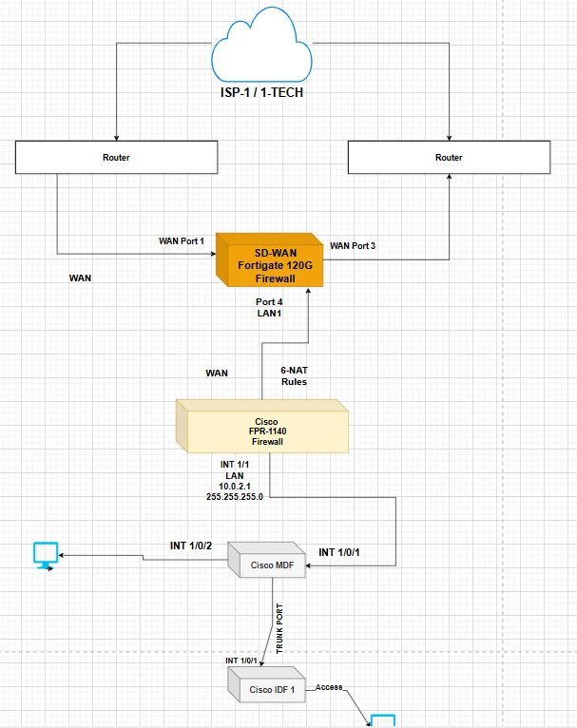Select the TRUNK PORT vertical label

pyautogui.click(x=279, y=628)
